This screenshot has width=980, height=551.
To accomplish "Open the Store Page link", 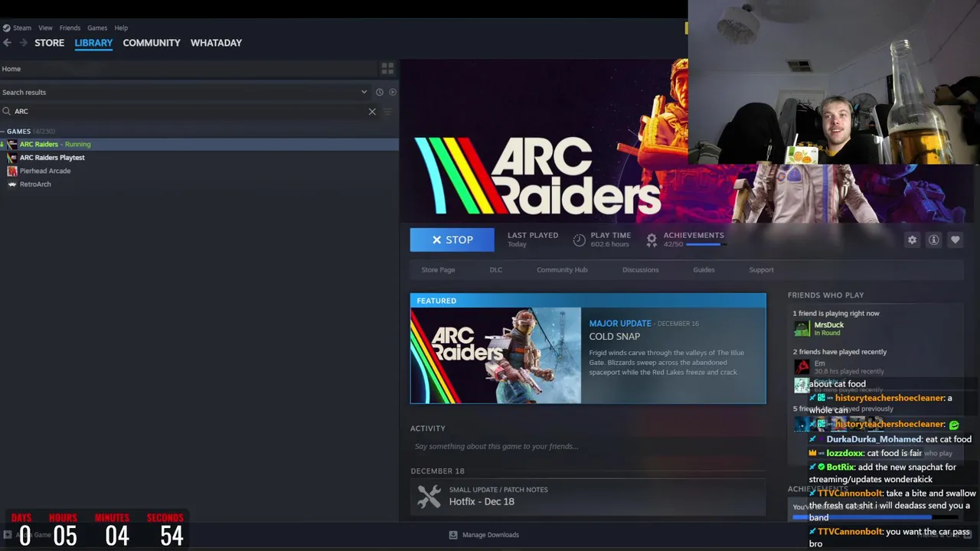I will point(438,270).
